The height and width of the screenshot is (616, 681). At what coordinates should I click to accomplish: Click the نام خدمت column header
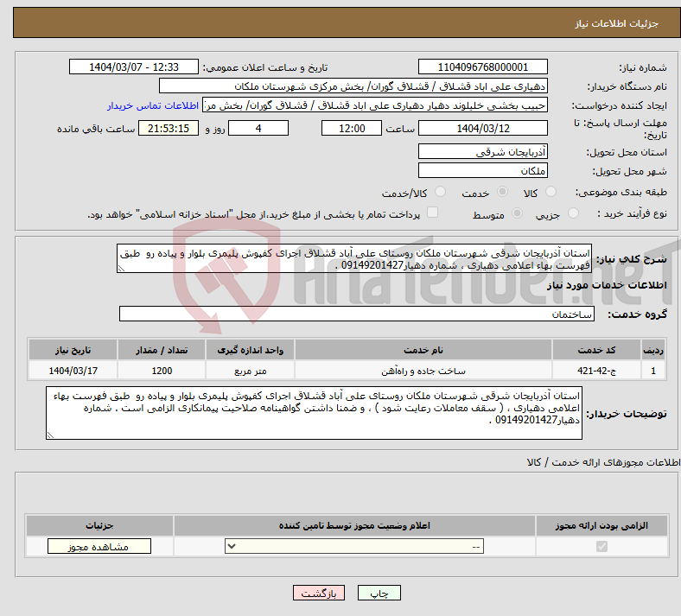(x=423, y=350)
